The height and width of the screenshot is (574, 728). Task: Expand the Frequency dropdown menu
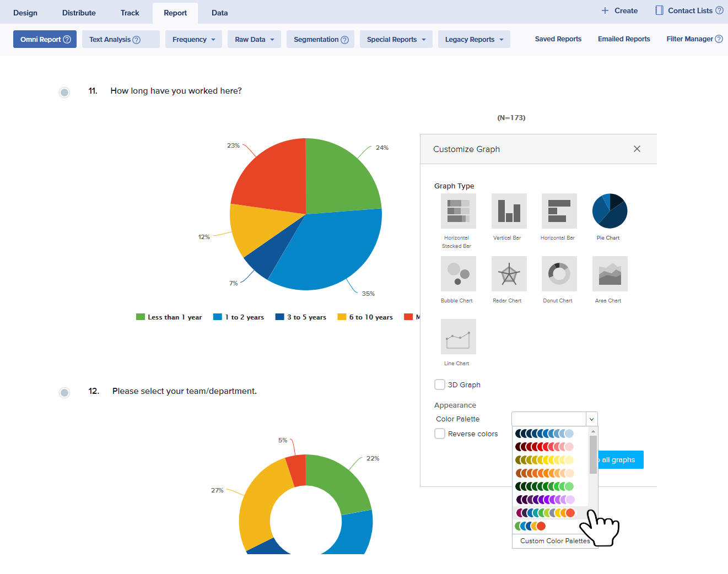point(193,40)
